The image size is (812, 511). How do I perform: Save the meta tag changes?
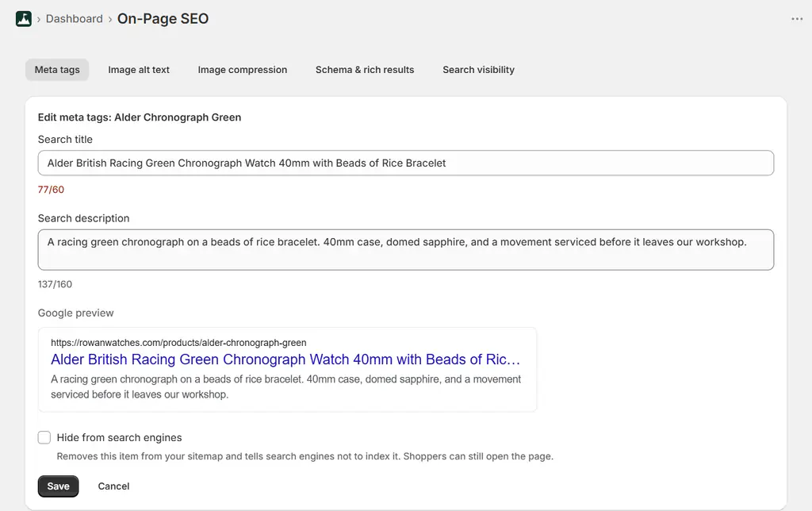coord(58,486)
